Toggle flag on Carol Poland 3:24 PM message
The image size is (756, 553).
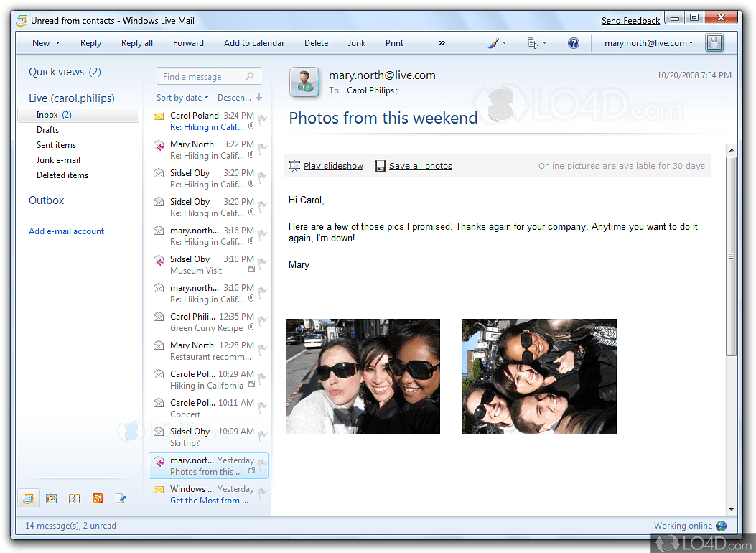262,119
